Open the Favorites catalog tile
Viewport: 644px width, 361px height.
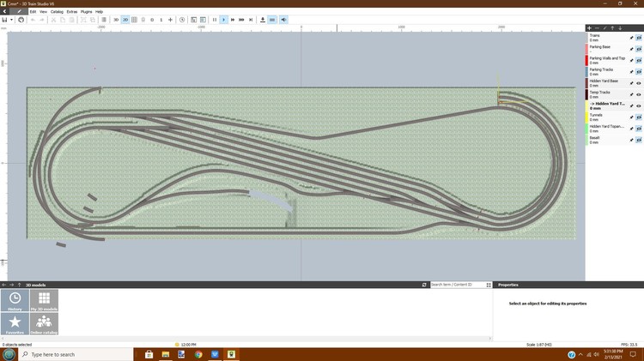click(15, 322)
